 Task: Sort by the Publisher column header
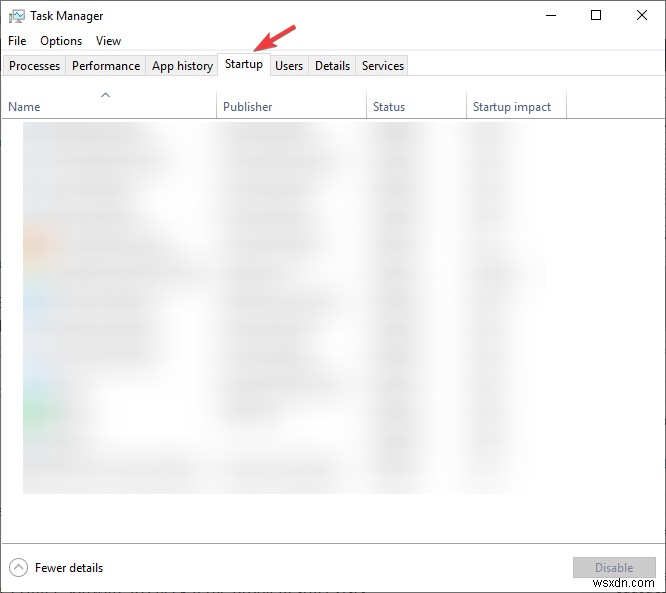pyautogui.click(x=291, y=104)
